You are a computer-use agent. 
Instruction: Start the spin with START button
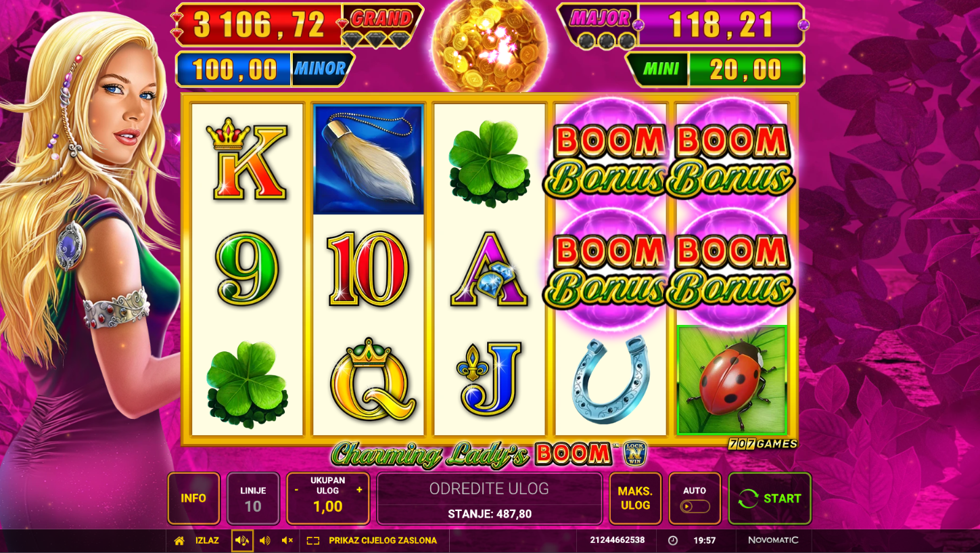tap(770, 499)
